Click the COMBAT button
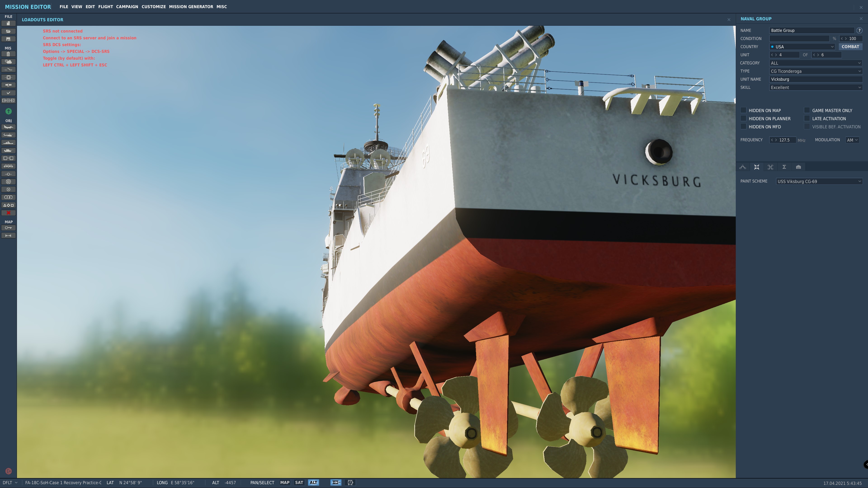This screenshot has height=488, width=868. click(x=850, y=47)
